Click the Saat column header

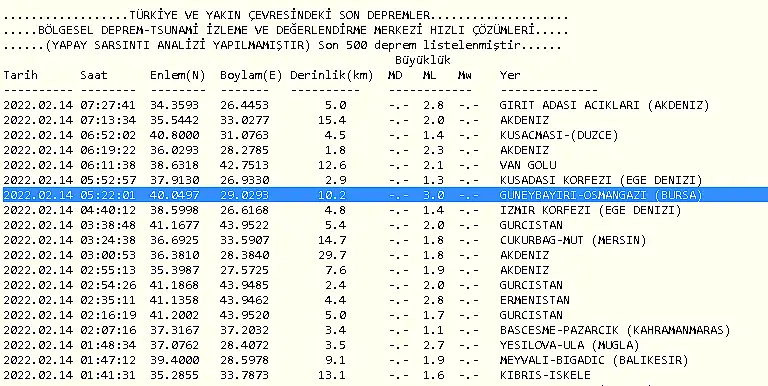[94, 75]
